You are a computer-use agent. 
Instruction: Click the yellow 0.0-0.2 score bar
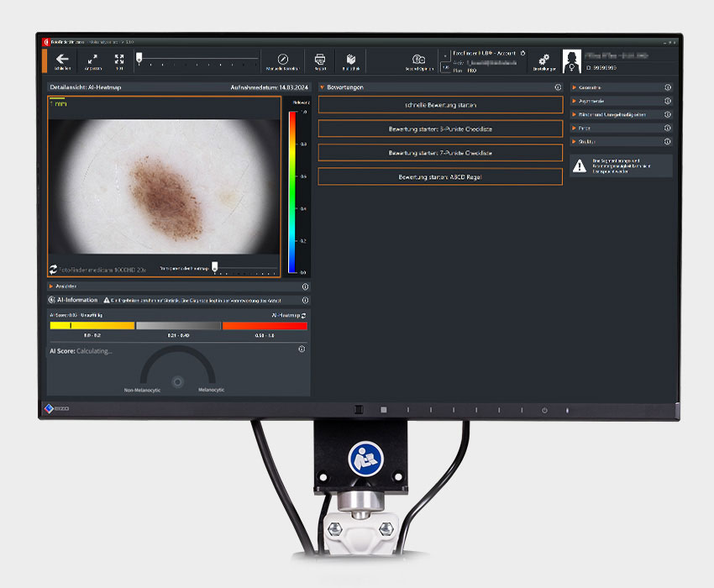point(92,326)
